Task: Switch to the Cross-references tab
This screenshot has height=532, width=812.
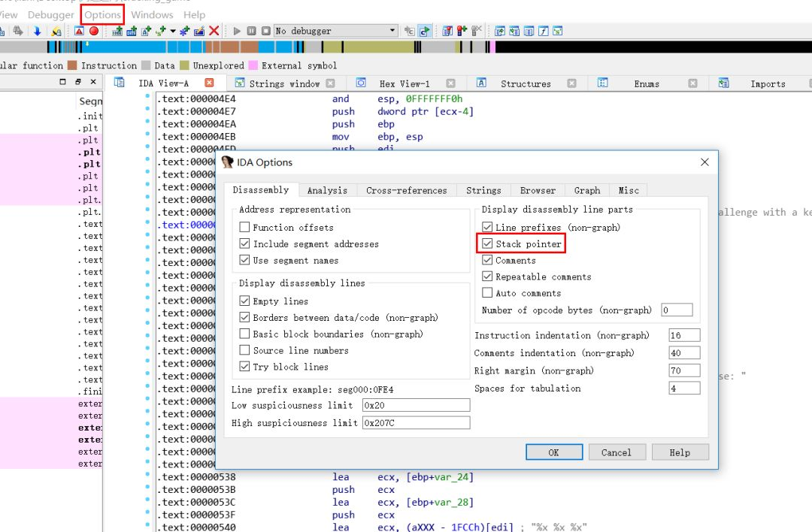Action: [x=406, y=191]
